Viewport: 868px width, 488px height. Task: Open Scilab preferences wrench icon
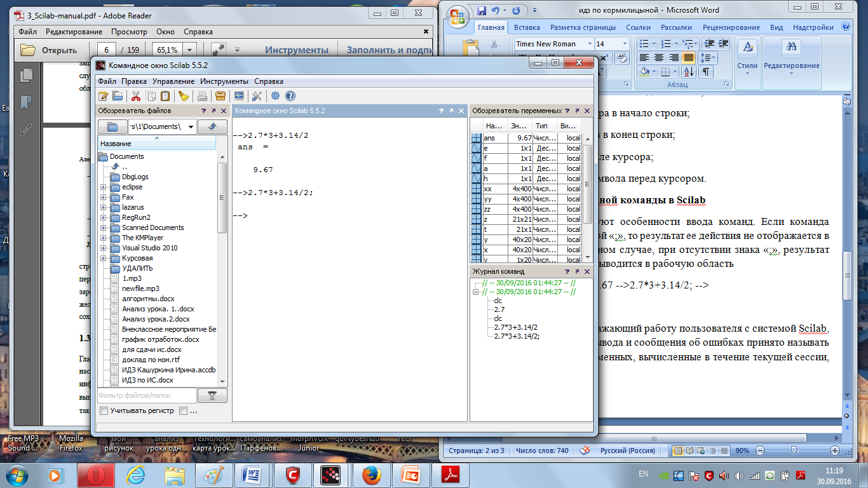(257, 97)
